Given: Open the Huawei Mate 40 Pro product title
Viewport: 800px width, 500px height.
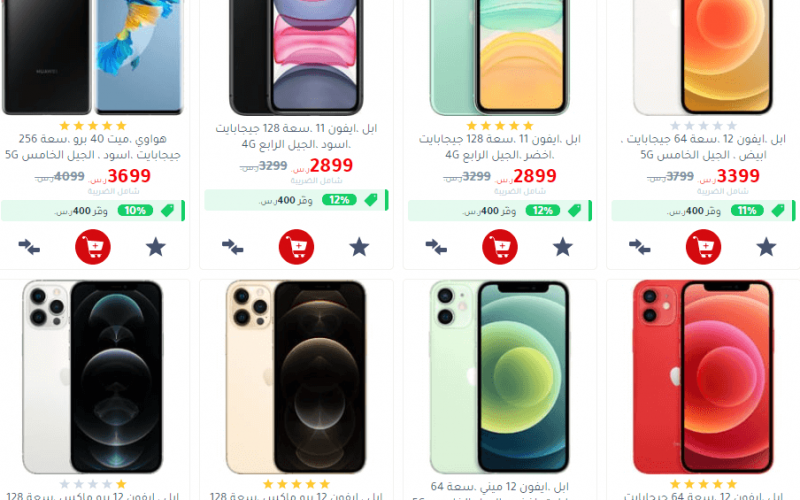Looking at the screenshot, I should (93, 146).
